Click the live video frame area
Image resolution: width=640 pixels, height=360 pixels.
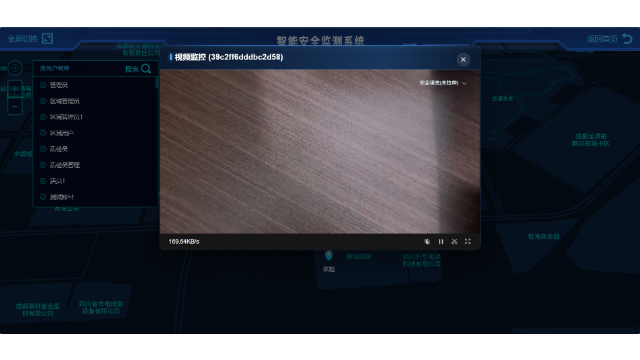320,151
